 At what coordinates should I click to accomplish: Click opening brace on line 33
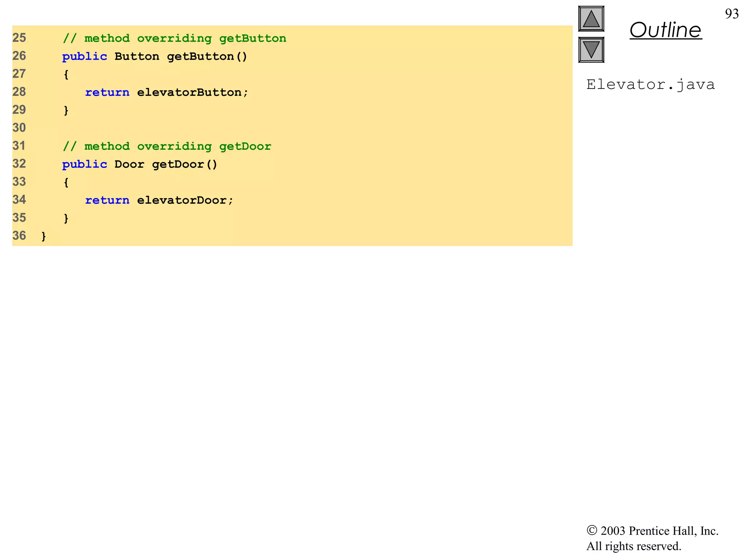(66, 183)
